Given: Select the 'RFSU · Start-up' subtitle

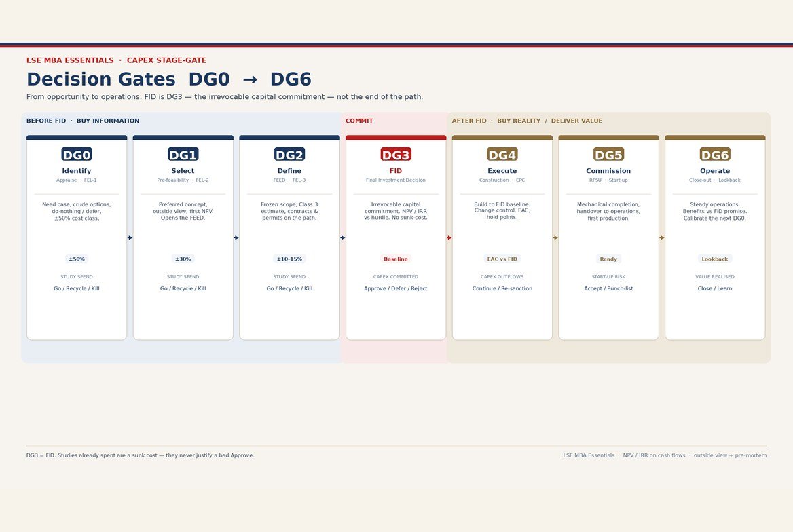Looking at the screenshot, I should pos(608,180).
